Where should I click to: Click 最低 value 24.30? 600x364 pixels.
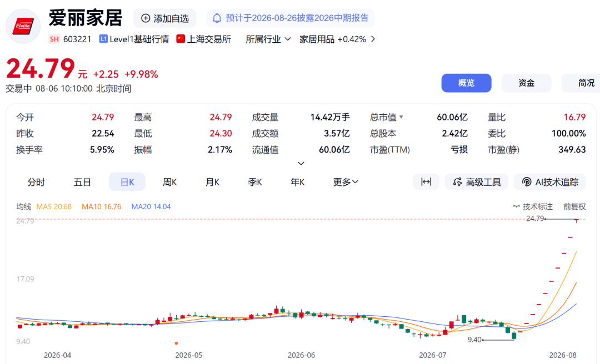click(221, 133)
